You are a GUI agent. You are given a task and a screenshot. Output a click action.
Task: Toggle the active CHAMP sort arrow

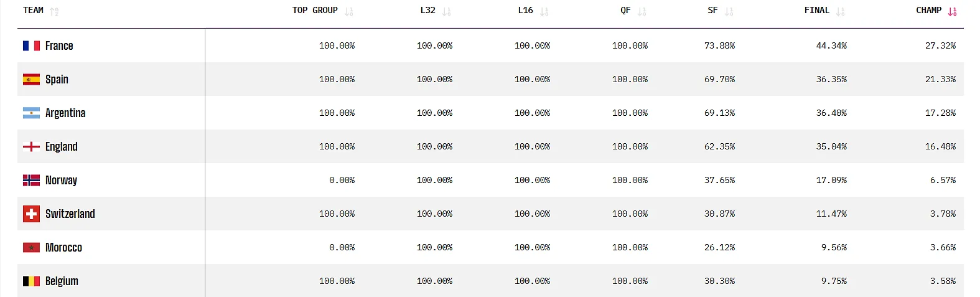(952, 11)
